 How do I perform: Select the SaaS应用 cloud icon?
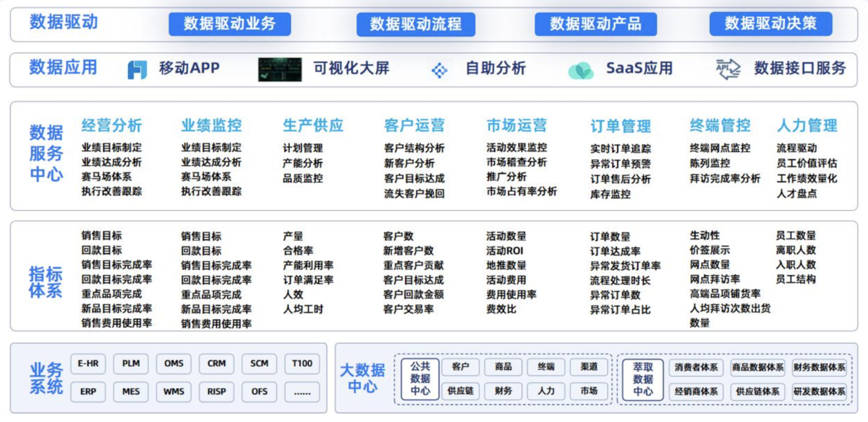580,70
